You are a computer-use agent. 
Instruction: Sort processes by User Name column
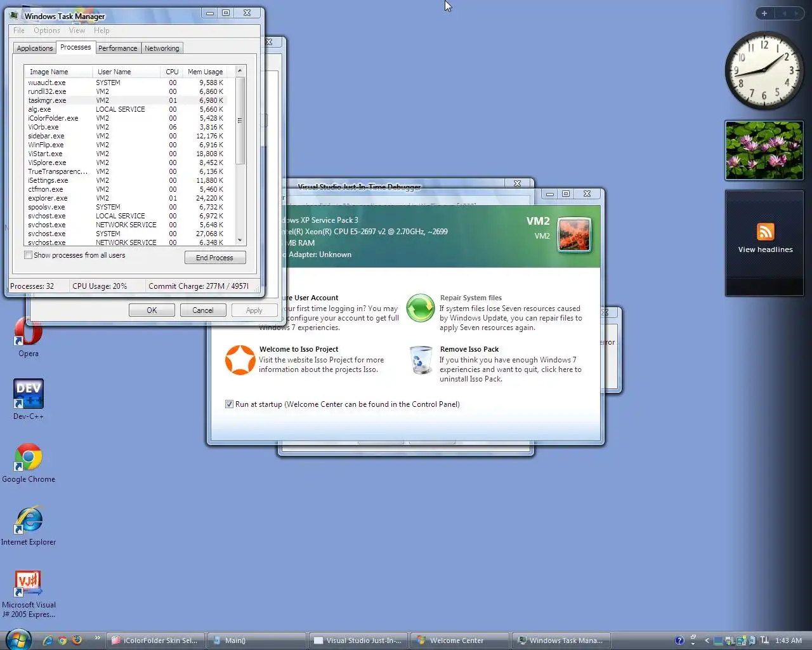(x=126, y=72)
